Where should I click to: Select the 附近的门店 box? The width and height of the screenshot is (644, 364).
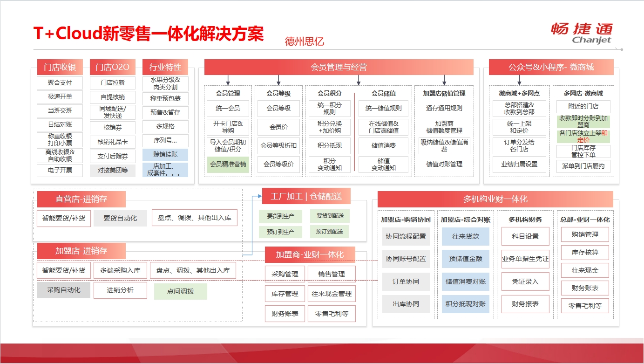[583, 106]
